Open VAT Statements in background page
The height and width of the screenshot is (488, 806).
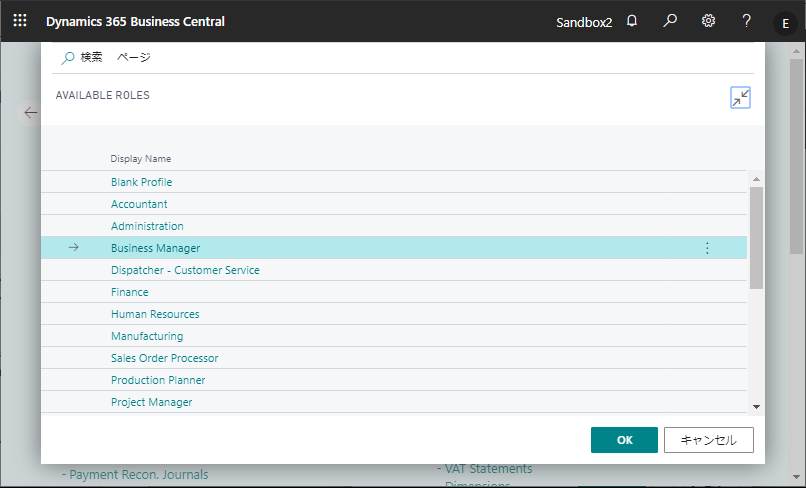pos(488,469)
